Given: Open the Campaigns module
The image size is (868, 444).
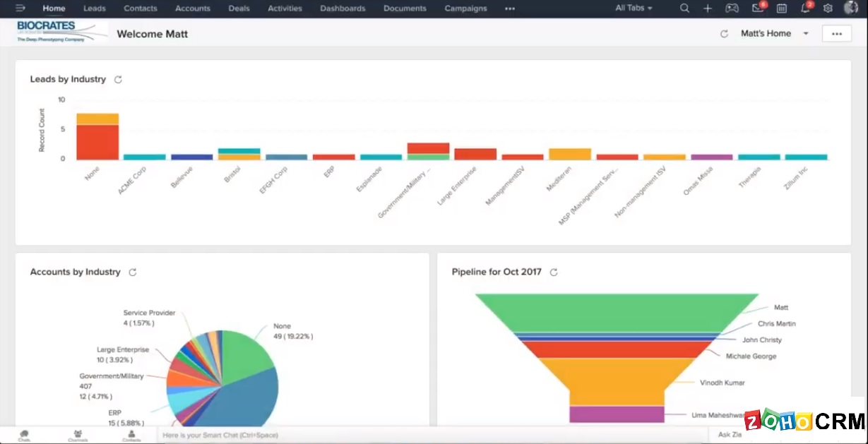Looking at the screenshot, I should (x=465, y=8).
